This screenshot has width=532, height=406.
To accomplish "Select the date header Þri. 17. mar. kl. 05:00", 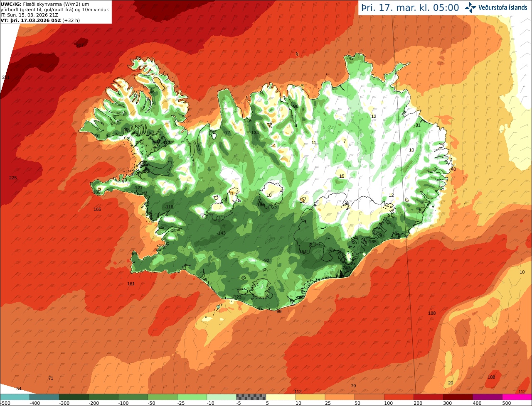I will point(410,7).
